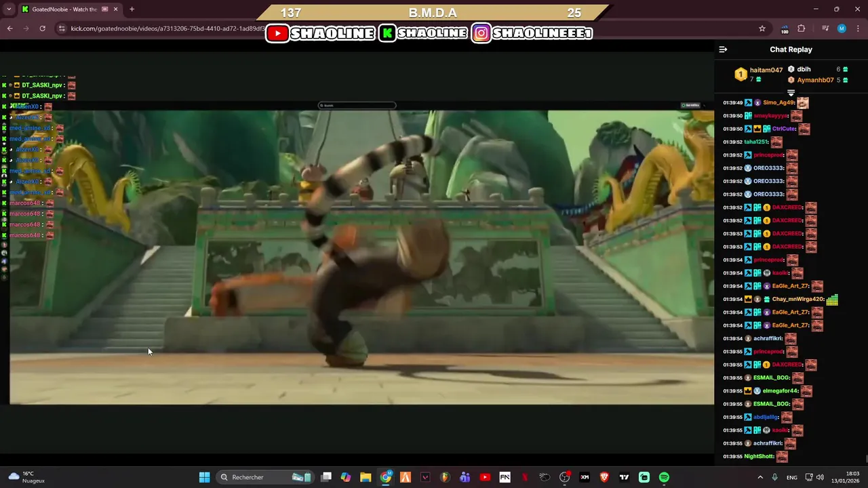
Task: Switch to the GoatedNoobie Kick tab
Action: pyautogui.click(x=69, y=9)
